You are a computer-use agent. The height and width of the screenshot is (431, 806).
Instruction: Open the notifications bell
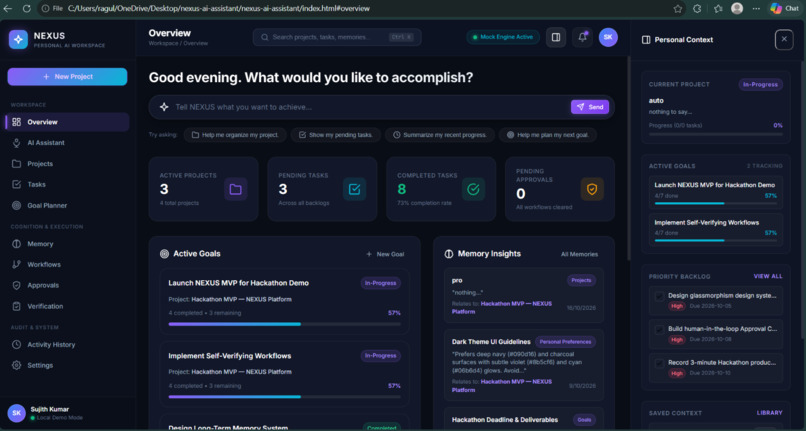(x=582, y=37)
